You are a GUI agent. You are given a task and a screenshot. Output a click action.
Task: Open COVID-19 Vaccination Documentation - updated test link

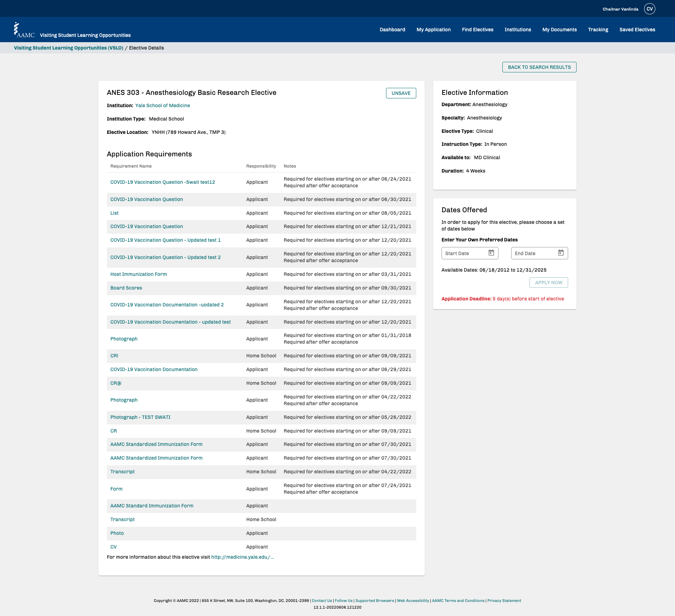click(171, 322)
